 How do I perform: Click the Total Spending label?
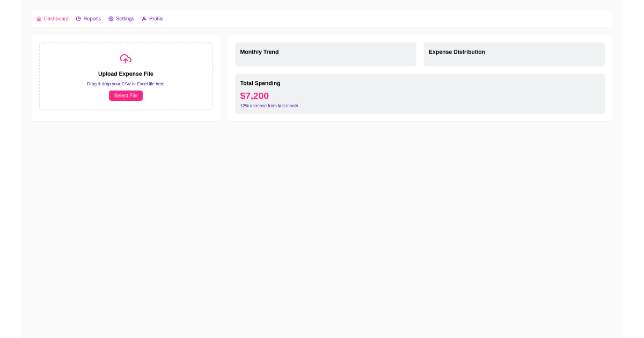(x=260, y=83)
